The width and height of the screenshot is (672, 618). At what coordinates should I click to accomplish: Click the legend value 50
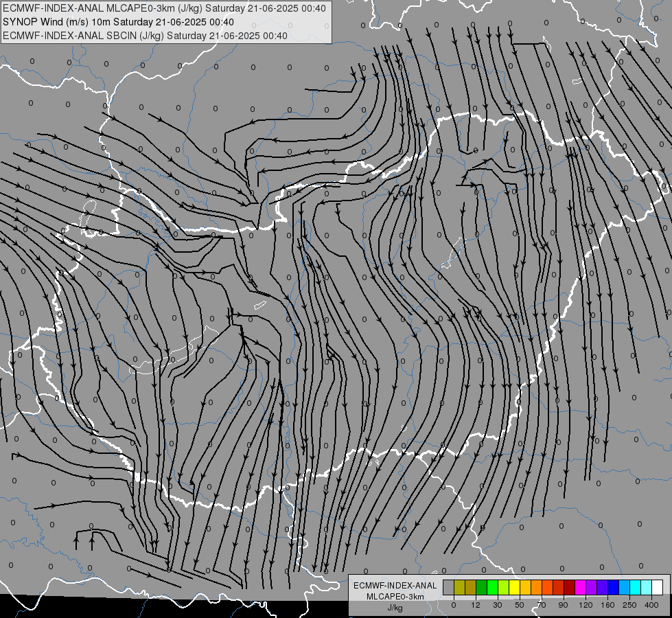[x=520, y=605]
